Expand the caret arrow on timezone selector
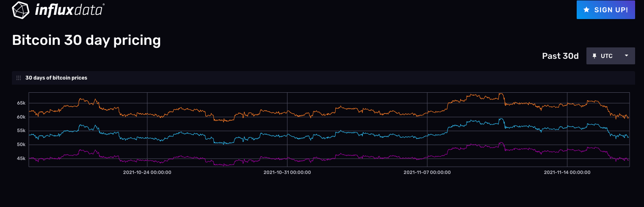 626,56
